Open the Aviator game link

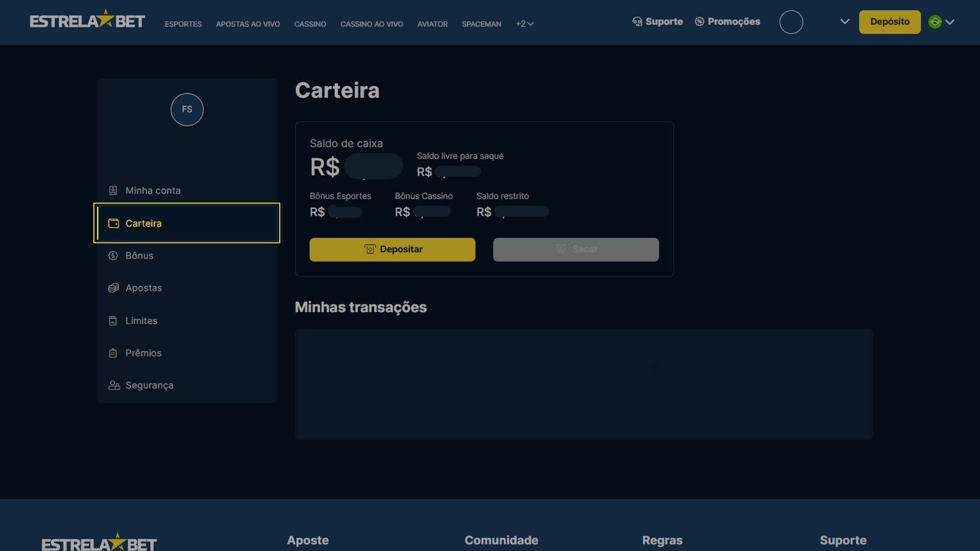coord(432,24)
